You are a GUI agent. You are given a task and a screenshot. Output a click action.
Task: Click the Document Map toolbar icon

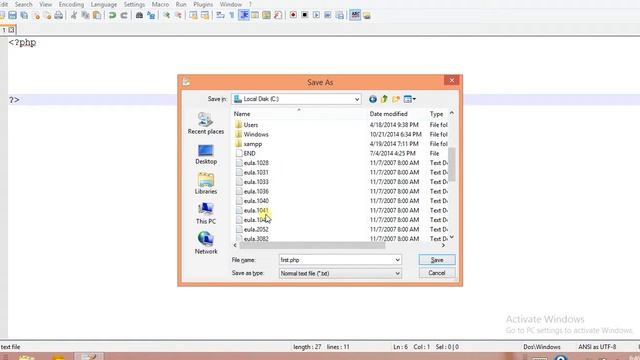point(266,15)
